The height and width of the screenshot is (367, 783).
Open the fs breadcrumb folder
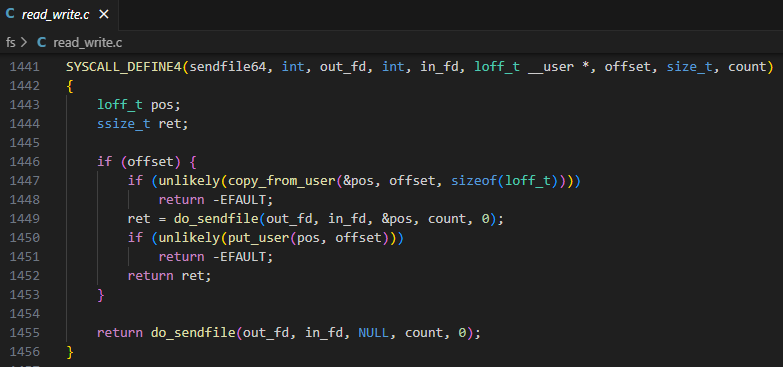tap(10, 43)
